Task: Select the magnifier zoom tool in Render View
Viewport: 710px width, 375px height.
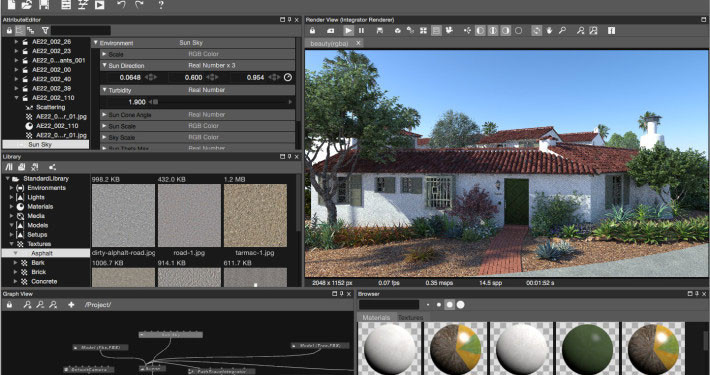Action: point(562,31)
